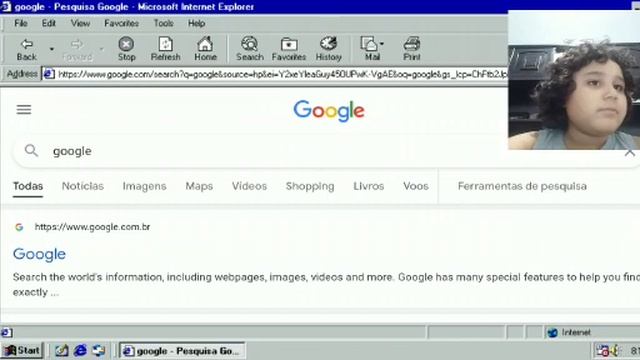Refresh the current page
This screenshot has height=360, width=640.
coord(165,49)
